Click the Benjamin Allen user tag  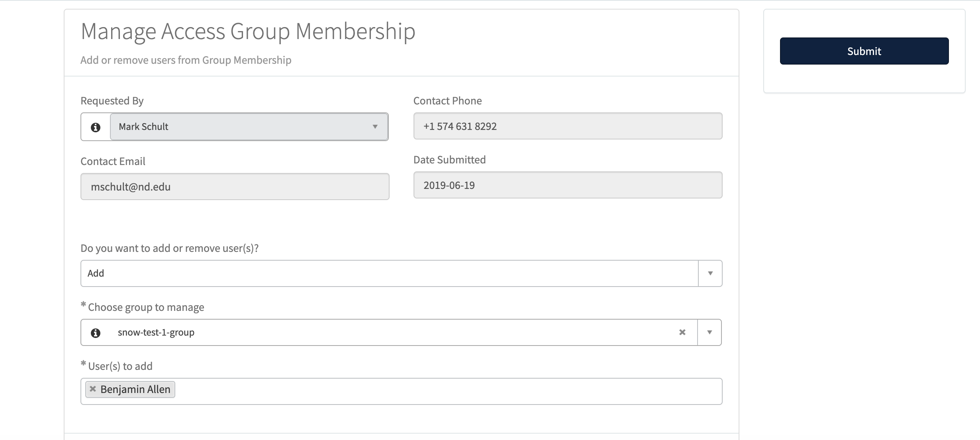coord(135,389)
